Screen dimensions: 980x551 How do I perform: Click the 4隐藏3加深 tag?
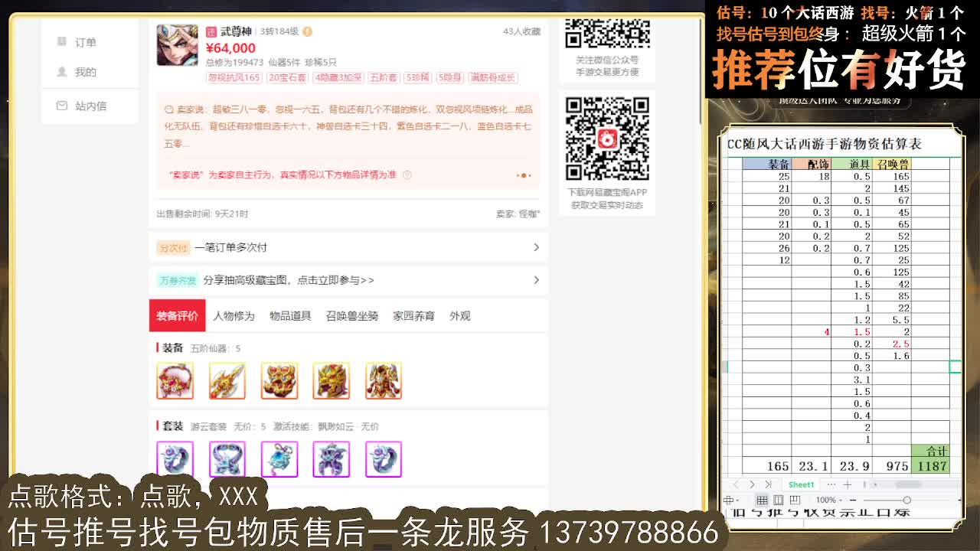pyautogui.click(x=338, y=77)
